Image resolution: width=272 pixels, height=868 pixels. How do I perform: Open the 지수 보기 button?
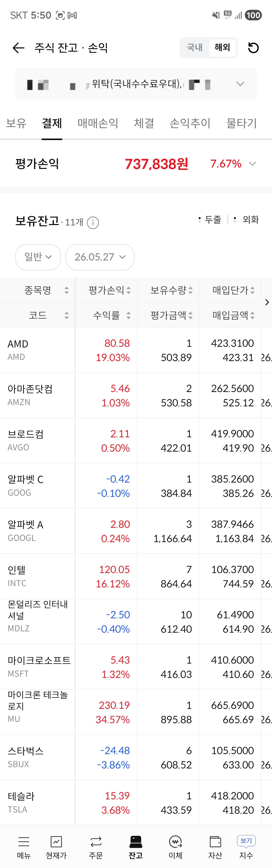pos(246,848)
